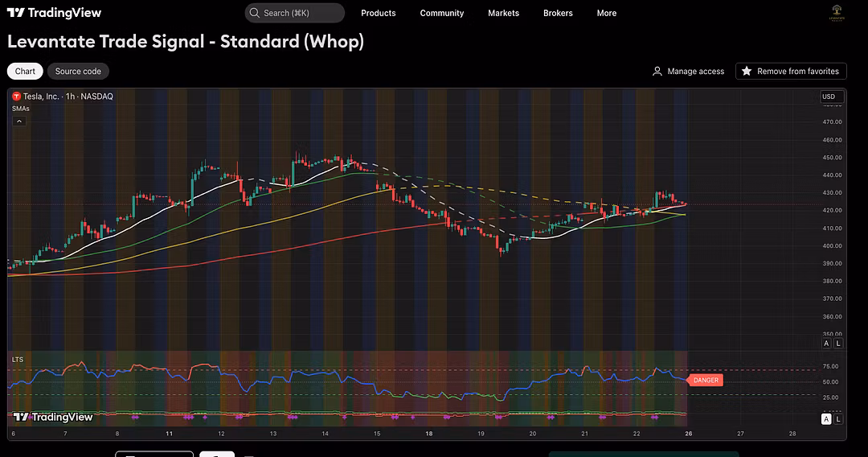Viewport: 868px width, 457px height.
Task: Click the Manage access person icon
Action: [x=657, y=71]
